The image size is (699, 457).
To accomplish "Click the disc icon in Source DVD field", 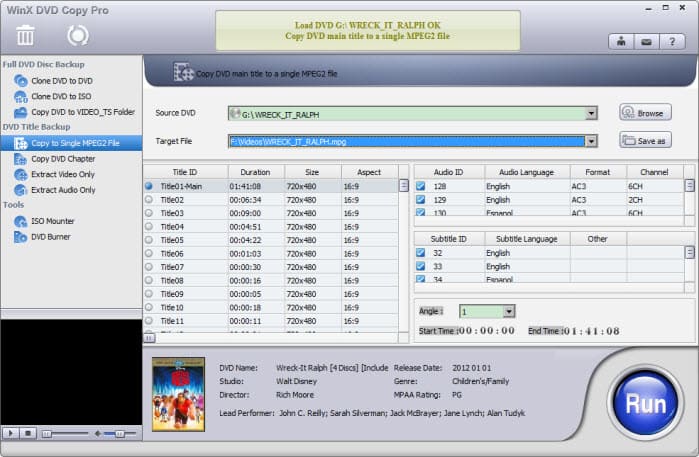I will (x=235, y=113).
